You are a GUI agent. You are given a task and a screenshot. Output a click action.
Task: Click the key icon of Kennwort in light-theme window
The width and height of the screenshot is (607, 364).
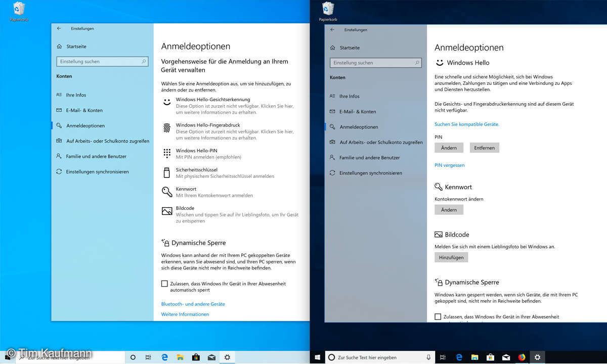coord(167,192)
